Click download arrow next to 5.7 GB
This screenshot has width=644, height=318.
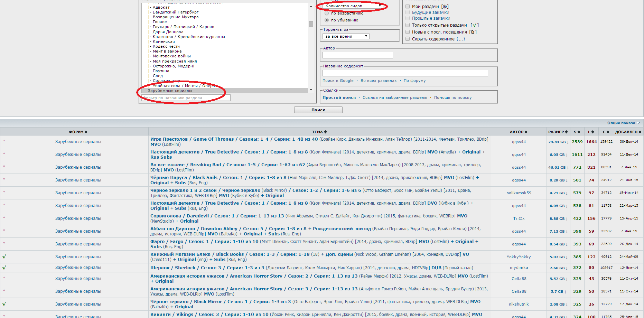click(566, 292)
